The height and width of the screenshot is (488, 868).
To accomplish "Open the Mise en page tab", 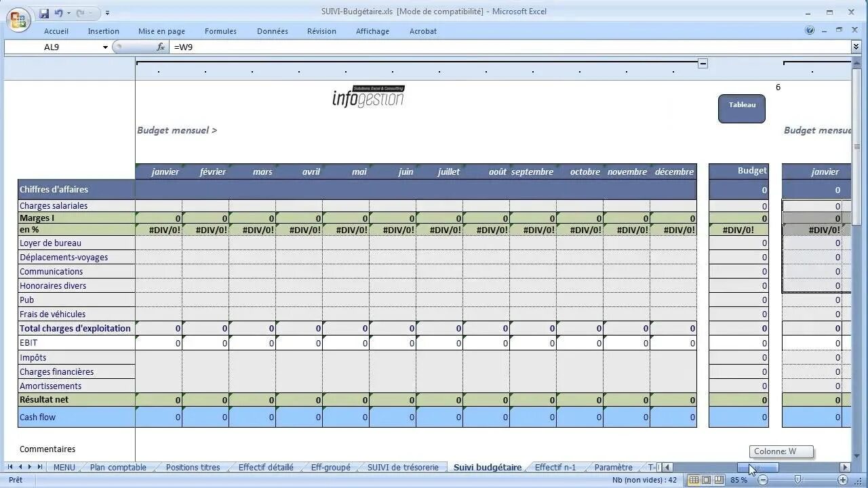I will click(161, 31).
